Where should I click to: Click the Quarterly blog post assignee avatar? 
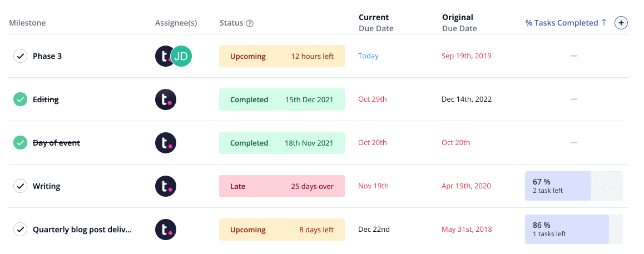166,230
